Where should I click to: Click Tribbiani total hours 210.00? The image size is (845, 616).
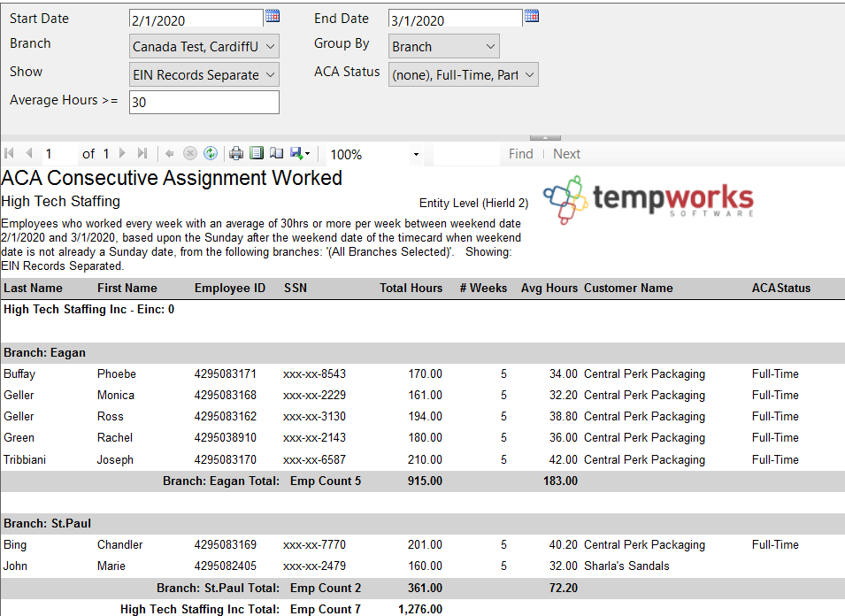[426, 459]
